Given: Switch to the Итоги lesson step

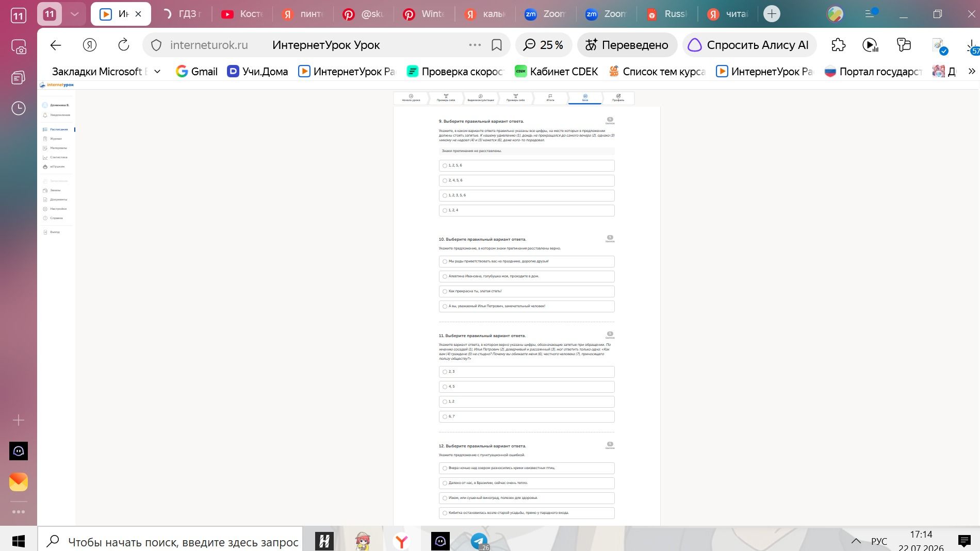Looking at the screenshot, I should pyautogui.click(x=550, y=98).
